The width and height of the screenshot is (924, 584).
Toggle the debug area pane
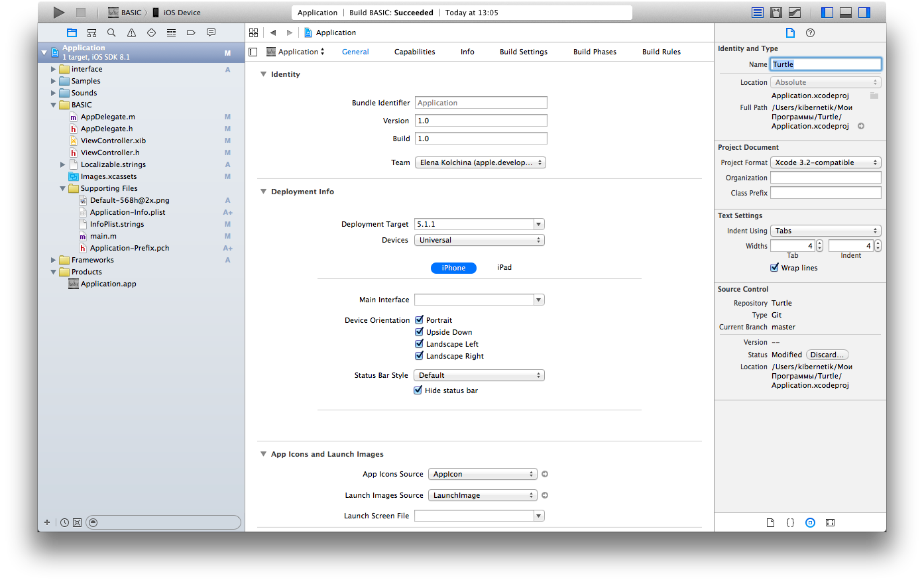click(846, 12)
